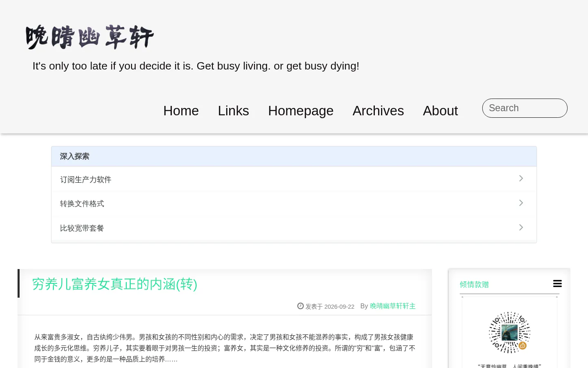Expand the 订阅生产力软件 chevron
Image resolution: width=588 pixels, height=368 pixels.
(x=521, y=178)
